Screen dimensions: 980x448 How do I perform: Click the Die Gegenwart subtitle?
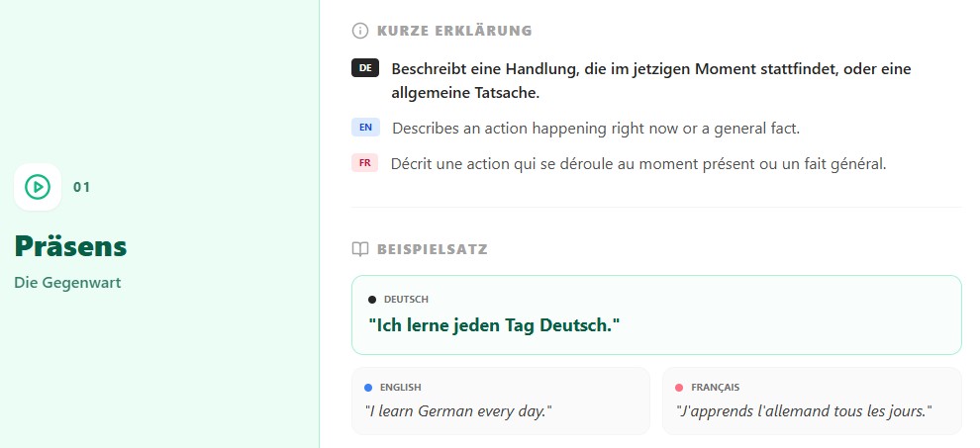click(67, 283)
